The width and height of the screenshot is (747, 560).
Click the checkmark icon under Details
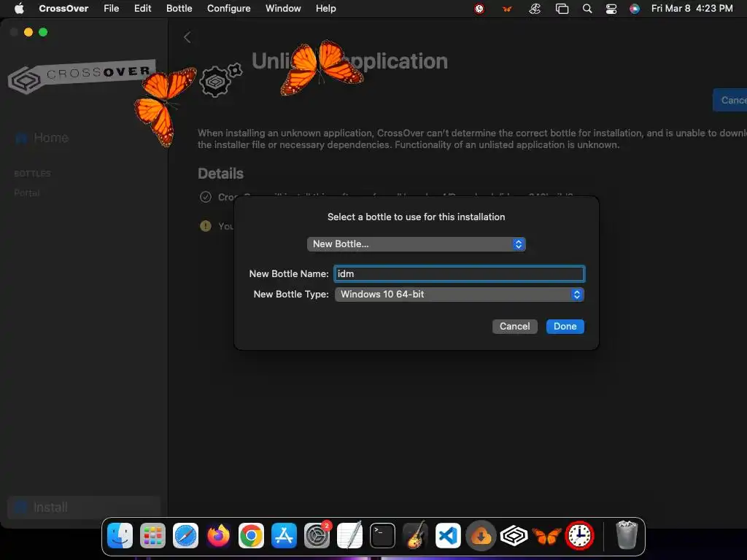(205, 197)
